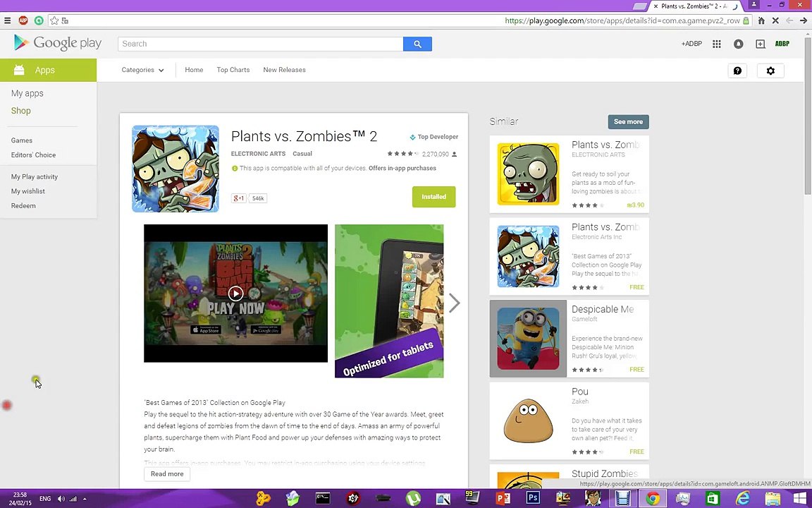The height and width of the screenshot is (508, 812).
Task: Open the settings gear button
Action: (770, 71)
